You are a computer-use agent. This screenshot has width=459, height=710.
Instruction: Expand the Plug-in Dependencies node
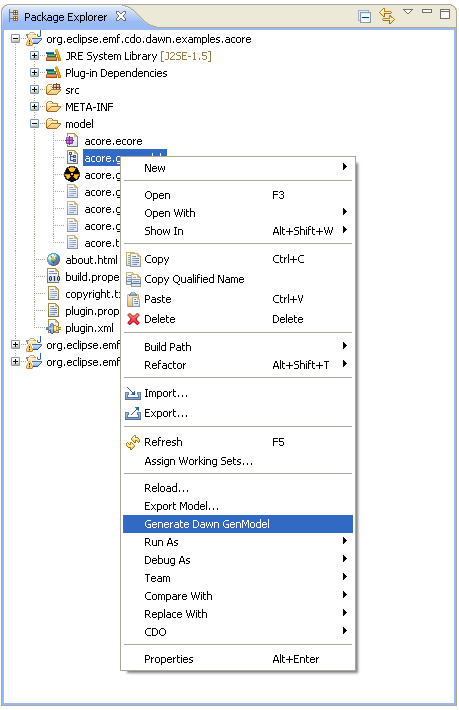tap(34, 72)
